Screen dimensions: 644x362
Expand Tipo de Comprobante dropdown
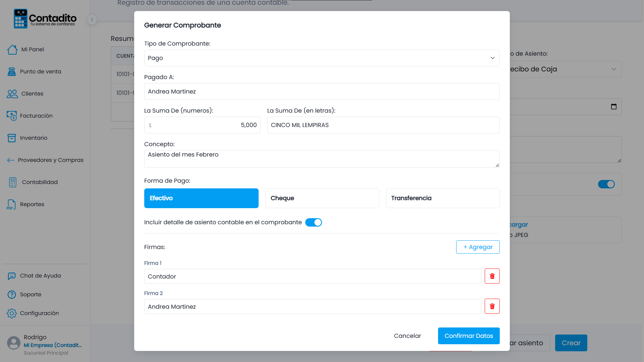tap(322, 58)
